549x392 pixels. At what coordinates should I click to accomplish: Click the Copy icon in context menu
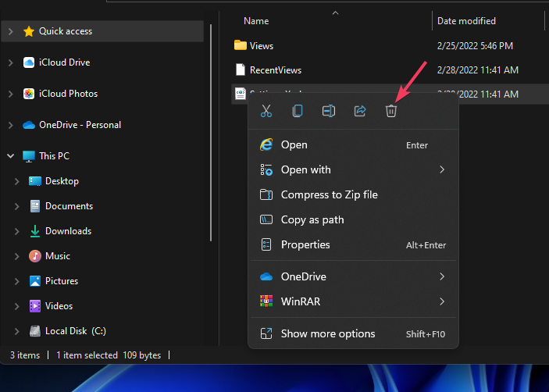[298, 111]
